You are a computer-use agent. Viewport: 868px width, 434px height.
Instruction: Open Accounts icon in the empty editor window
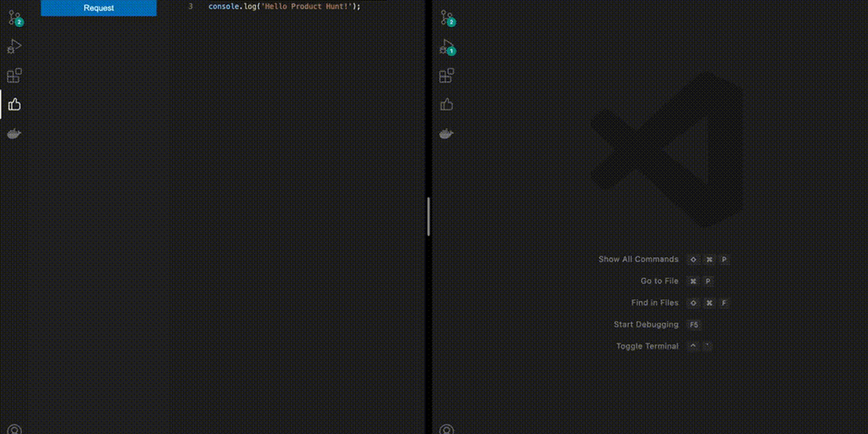(x=447, y=430)
